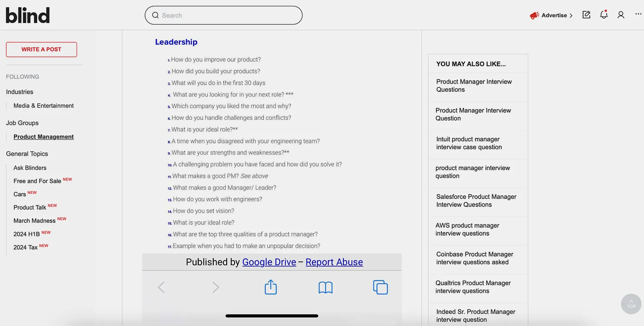The height and width of the screenshot is (326, 644).
Task: Click the Safari share icon
Action: 271,287
